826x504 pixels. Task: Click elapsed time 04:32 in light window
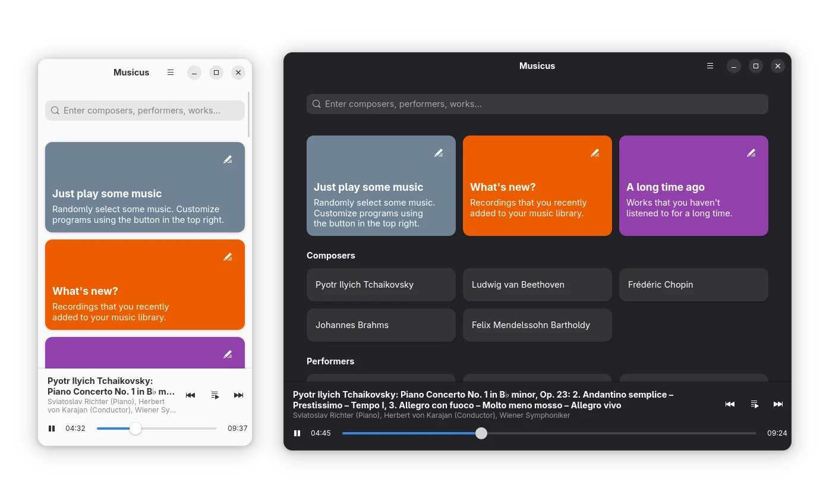point(75,429)
